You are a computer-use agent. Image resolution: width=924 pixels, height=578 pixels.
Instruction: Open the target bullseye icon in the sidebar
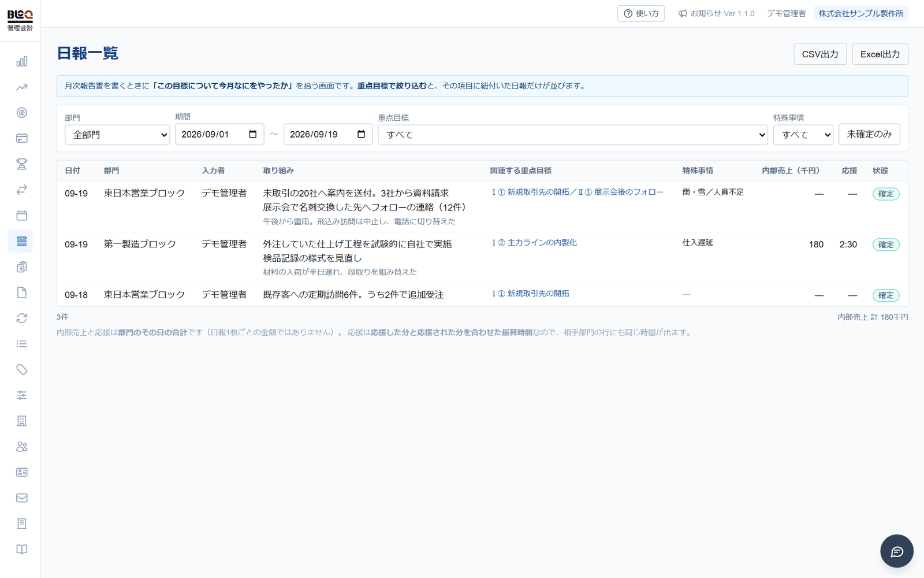pos(21,113)
